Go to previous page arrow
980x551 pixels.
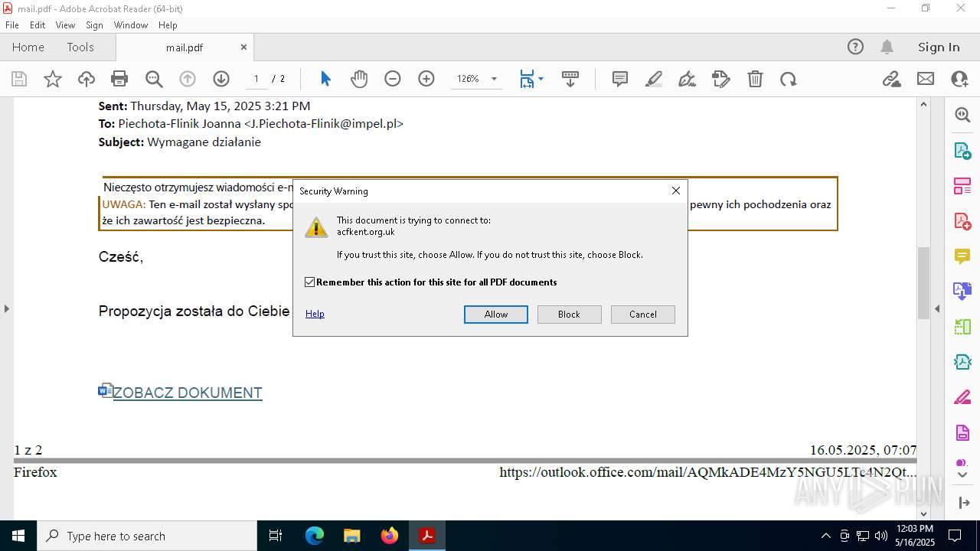pos(188,79)
